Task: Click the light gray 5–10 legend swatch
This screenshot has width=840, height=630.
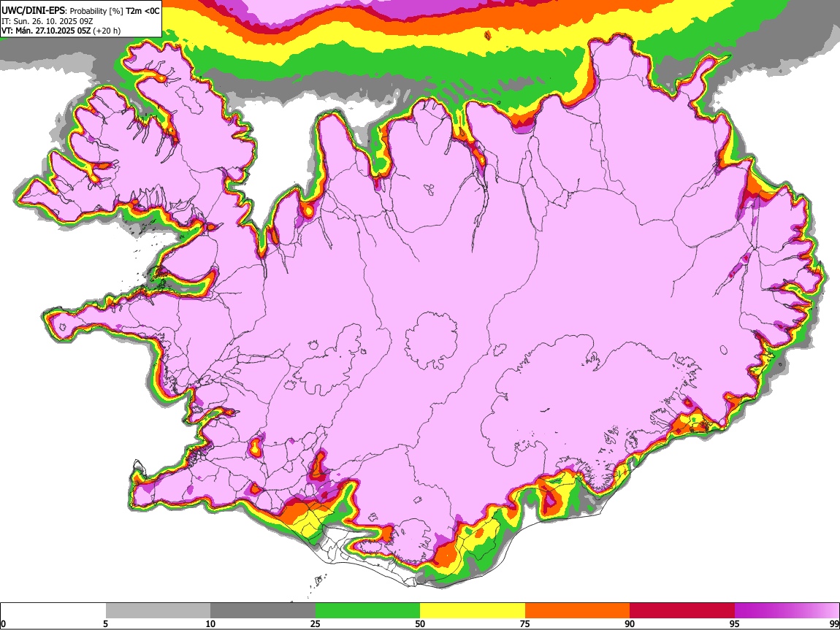Action: tap(158, 610)
